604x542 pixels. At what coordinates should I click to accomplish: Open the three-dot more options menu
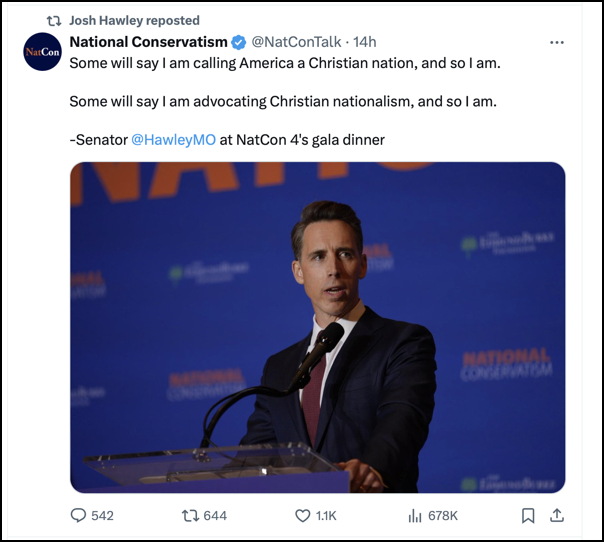557,42
